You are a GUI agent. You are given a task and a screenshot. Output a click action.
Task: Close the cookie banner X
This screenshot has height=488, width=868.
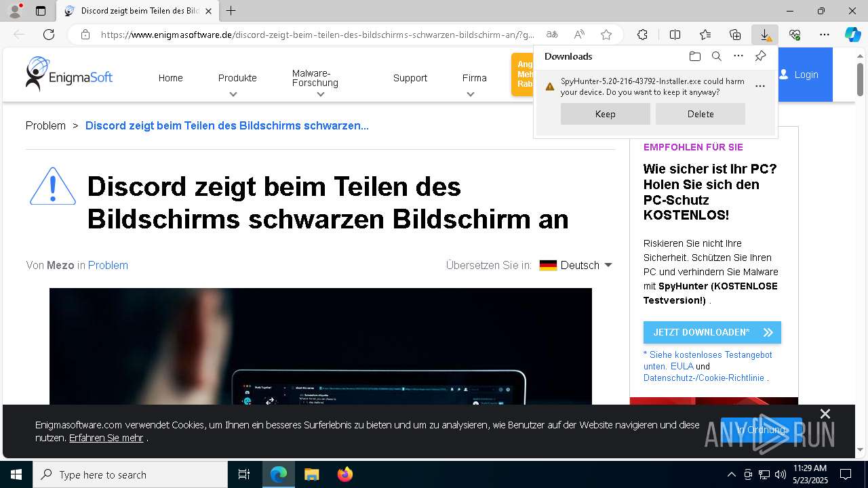click(825, 413)
